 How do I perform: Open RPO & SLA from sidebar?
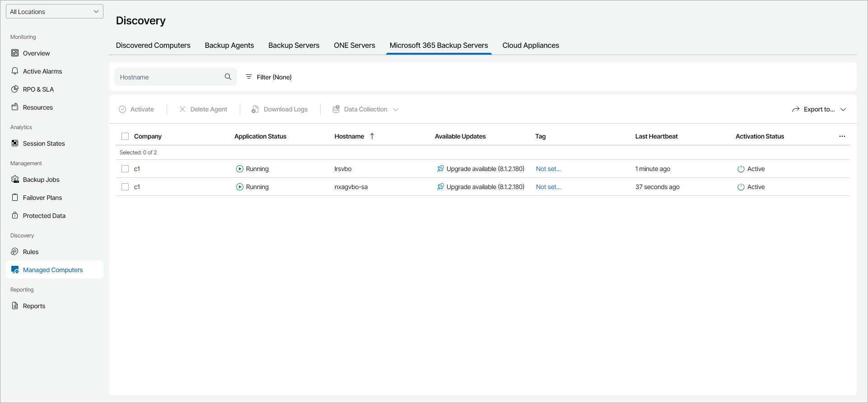[x=38, y=89]
